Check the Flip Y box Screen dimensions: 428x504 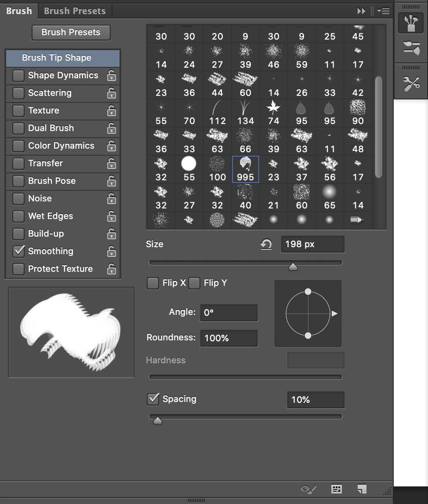pos(194,283)
